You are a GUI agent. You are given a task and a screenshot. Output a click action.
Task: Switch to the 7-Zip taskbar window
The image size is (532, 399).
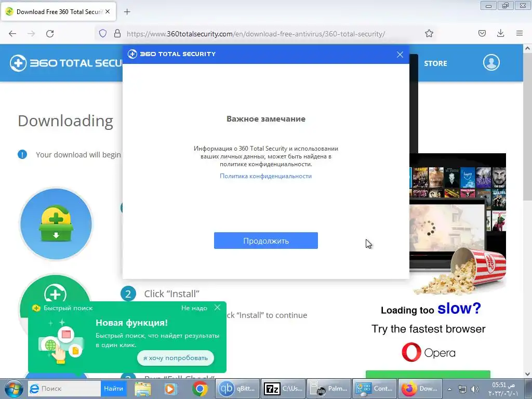point(283,389)
